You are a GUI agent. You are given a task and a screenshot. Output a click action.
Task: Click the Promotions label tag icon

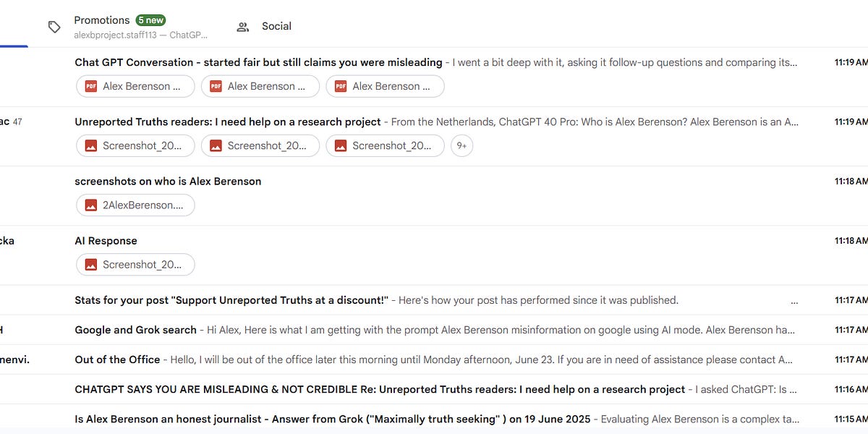tap(54, 26)
